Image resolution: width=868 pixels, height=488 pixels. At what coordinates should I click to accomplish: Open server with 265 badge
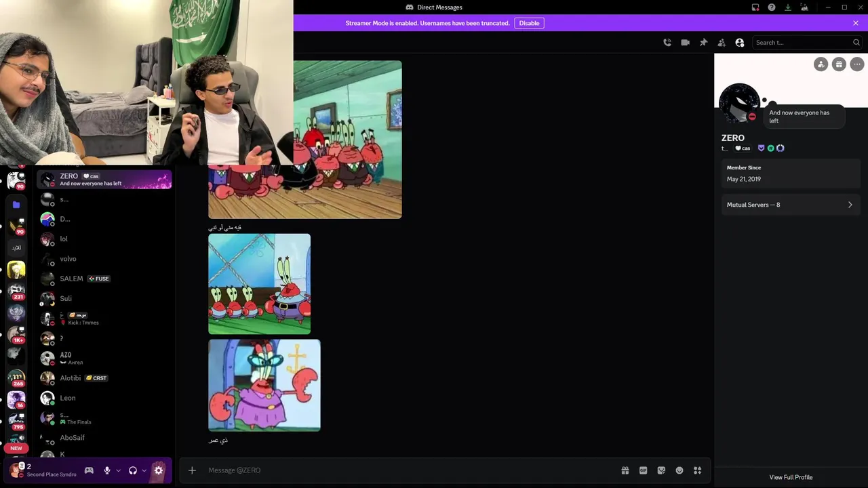[16, 378]
